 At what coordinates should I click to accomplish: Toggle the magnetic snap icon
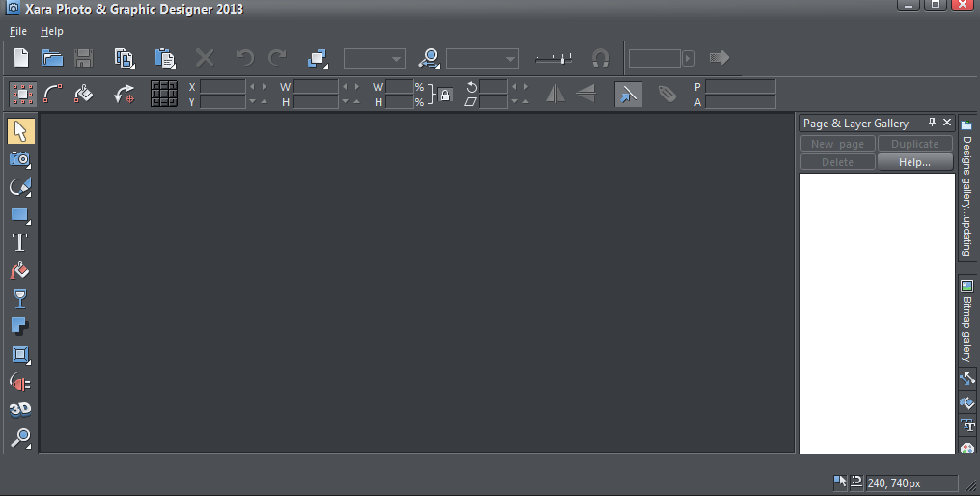coord(600,58)
